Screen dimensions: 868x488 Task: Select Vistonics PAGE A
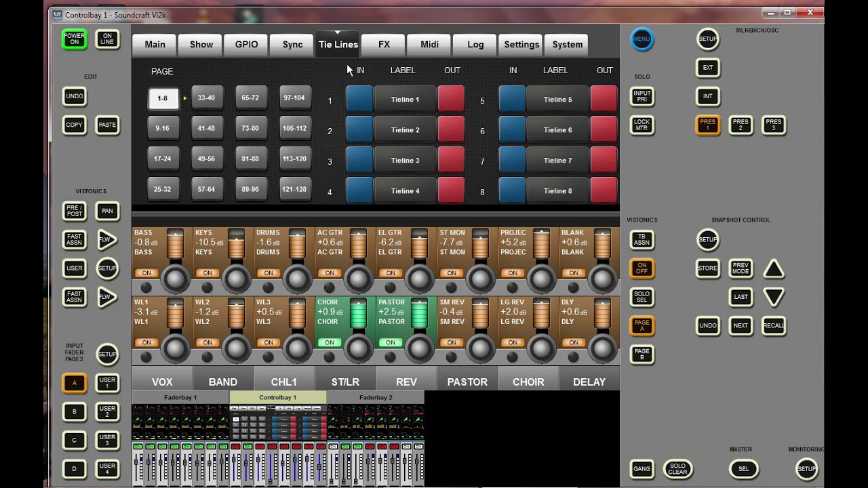click(642, 325)
